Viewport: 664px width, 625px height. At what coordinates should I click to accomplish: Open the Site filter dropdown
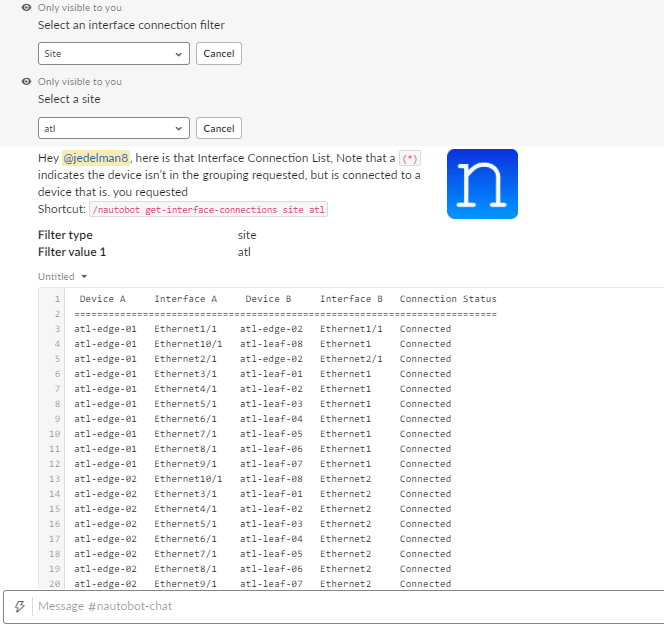pos(113,53)
